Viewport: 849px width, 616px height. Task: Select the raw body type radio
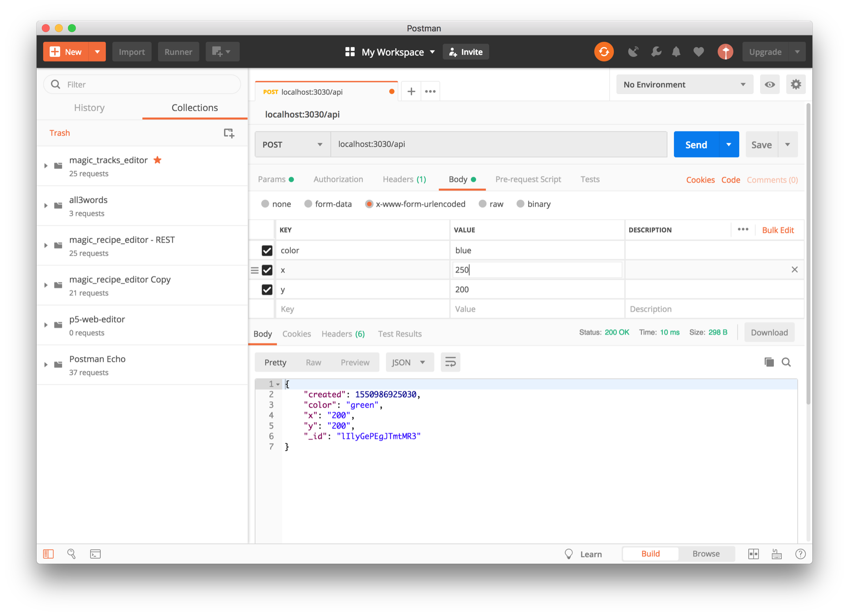pyautogui.click(x=482, y=204)
